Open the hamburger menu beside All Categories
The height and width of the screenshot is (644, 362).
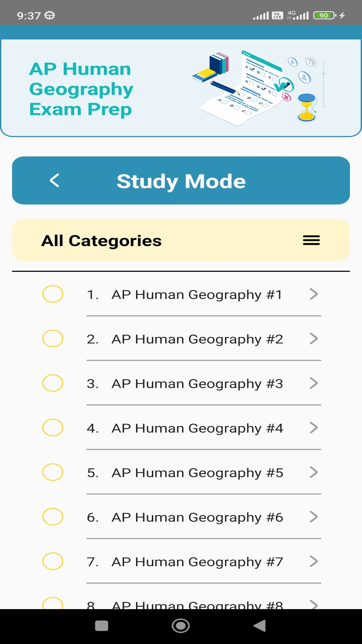click(311, 240)
